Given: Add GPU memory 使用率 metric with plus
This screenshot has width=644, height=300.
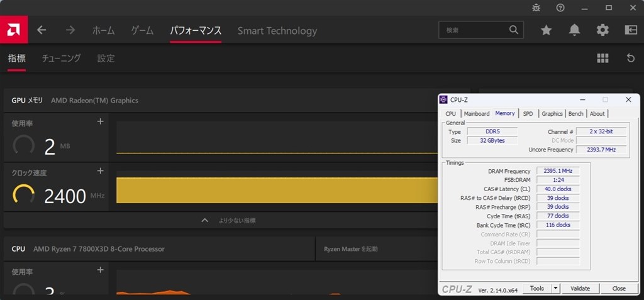Looking at the screenshot, I should point(100,121).
